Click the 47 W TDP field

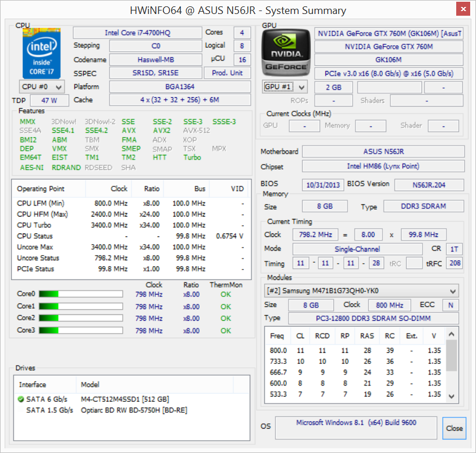click(49, 100)
